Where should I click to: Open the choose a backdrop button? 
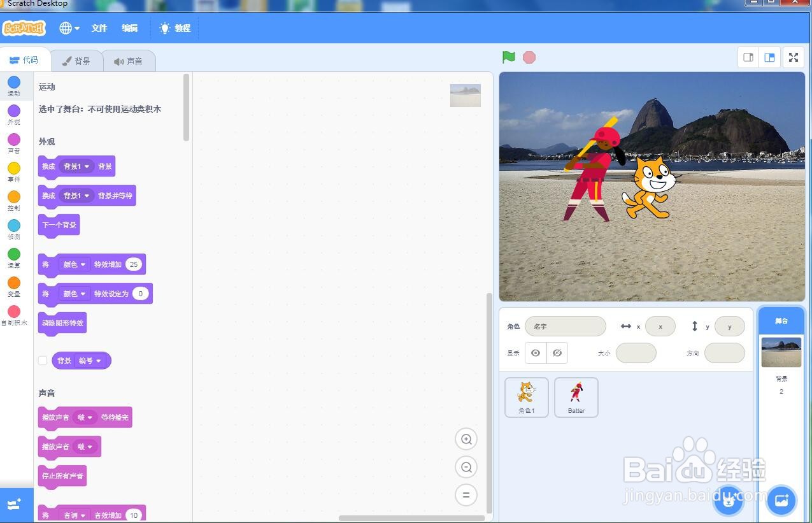781,500
